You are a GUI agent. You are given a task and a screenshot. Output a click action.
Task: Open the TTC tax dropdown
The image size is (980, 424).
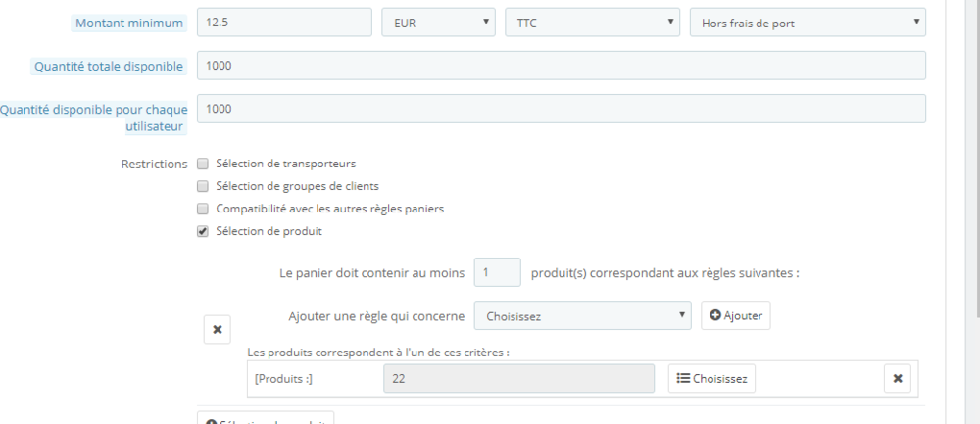[x=592, y=22]
